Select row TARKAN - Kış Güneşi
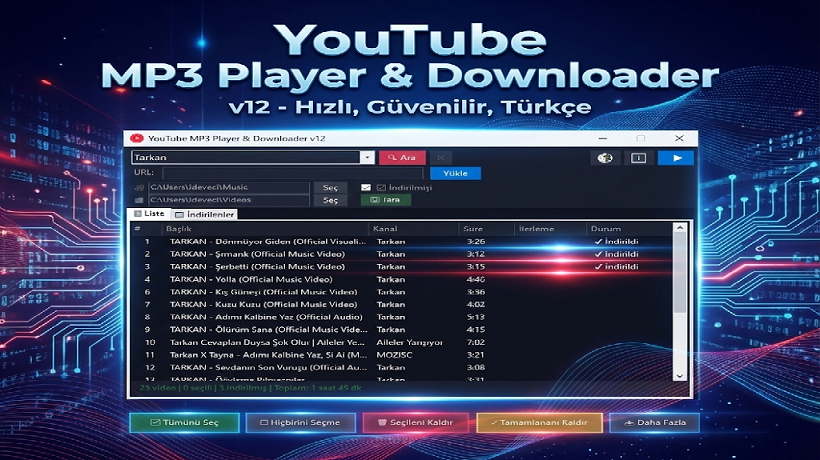Screen dimensions: 820x460 [x=402, y=292]
